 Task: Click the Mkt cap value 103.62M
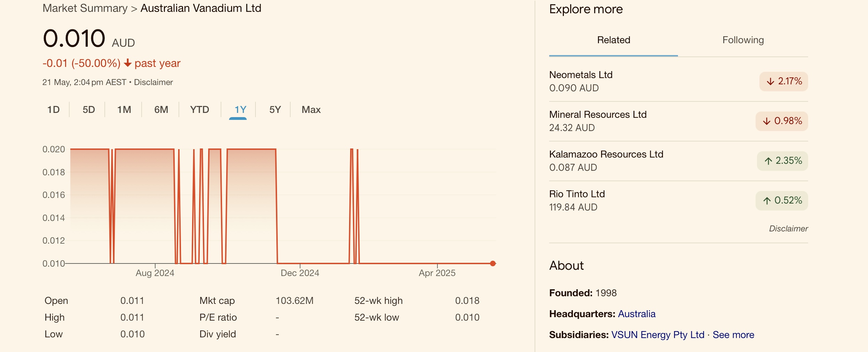294,301
